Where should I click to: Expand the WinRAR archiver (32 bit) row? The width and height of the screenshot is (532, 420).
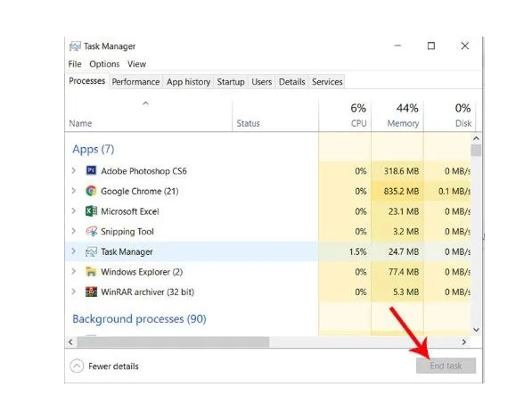(74, 292)
